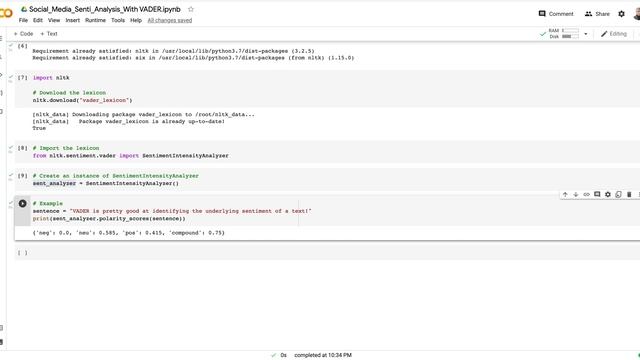Click the status bar green checkmark

pyautogui.click(x=273, y=355)
